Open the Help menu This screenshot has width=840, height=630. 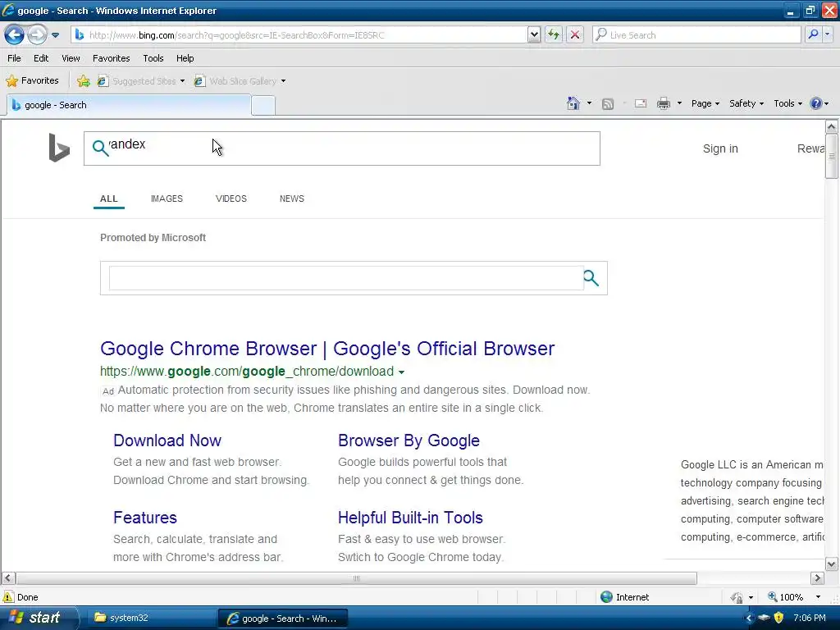[185, 58]
